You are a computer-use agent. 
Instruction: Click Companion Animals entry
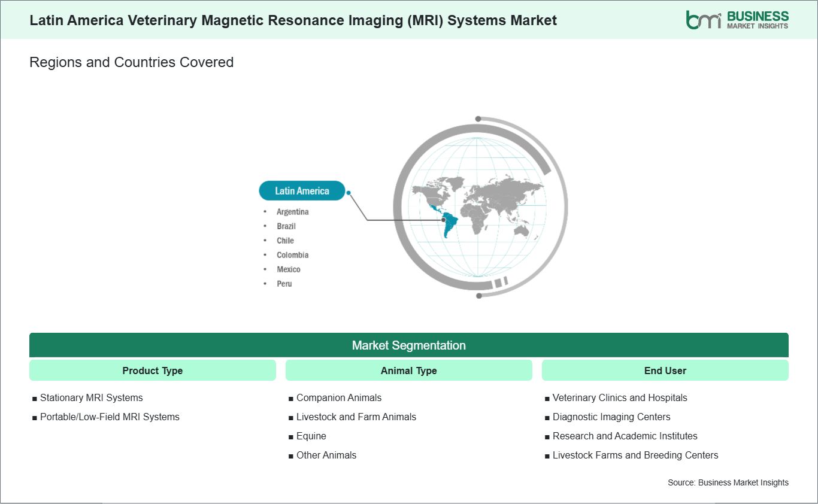pyautogui.click(x=339, y=397)
